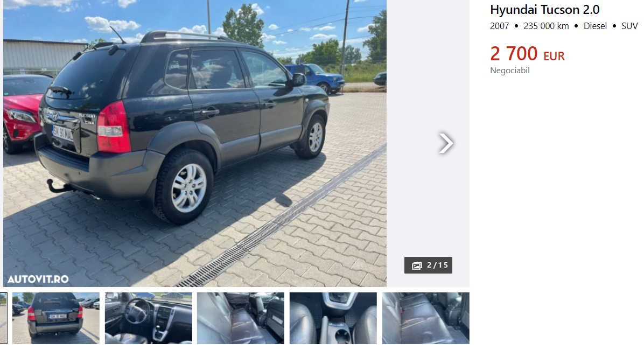Click the Hyundai Tucson 2.0 title

point(544,10)
